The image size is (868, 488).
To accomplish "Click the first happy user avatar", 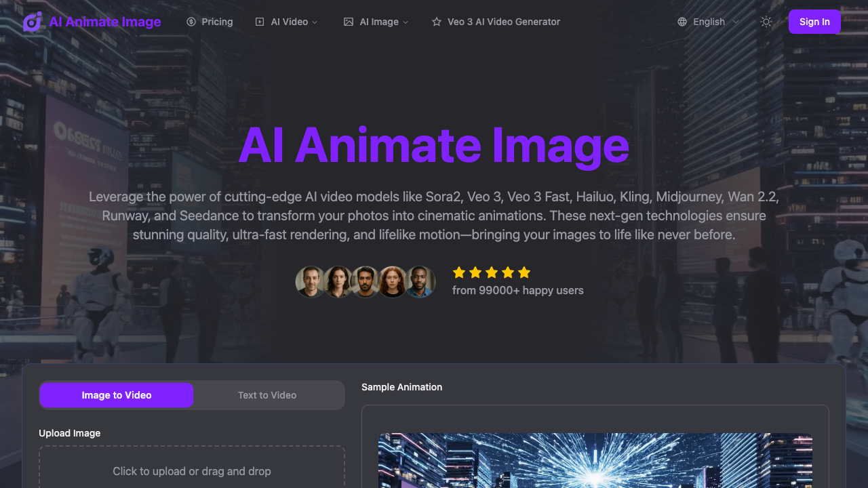I will tap(310, 281).
